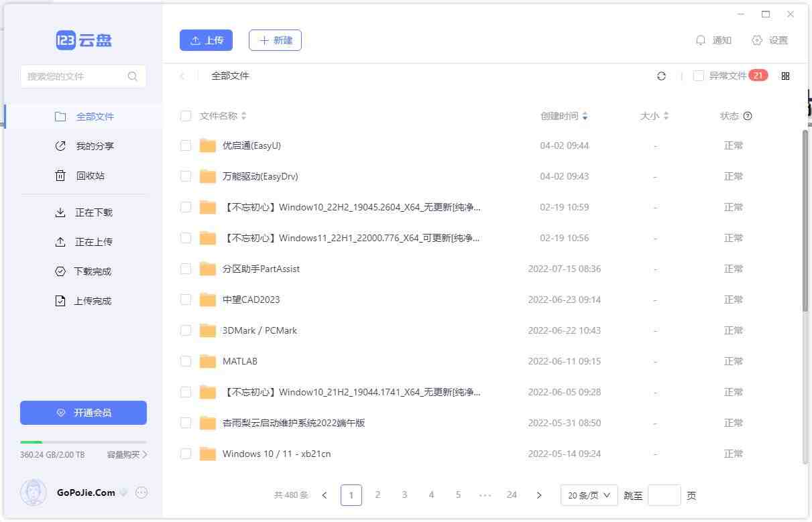
Task: Check the Windows11_22H1_22000.776 row checkbox
Action: pos(186,238)
